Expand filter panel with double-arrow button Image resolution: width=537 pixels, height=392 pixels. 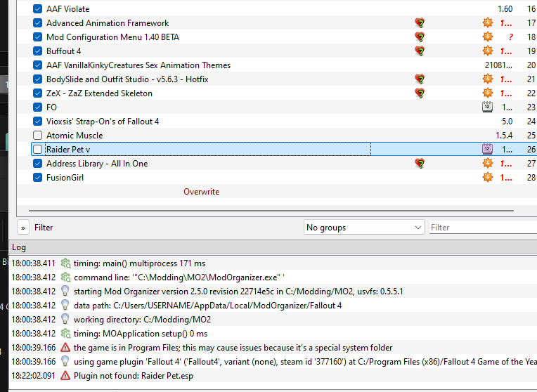23,228
